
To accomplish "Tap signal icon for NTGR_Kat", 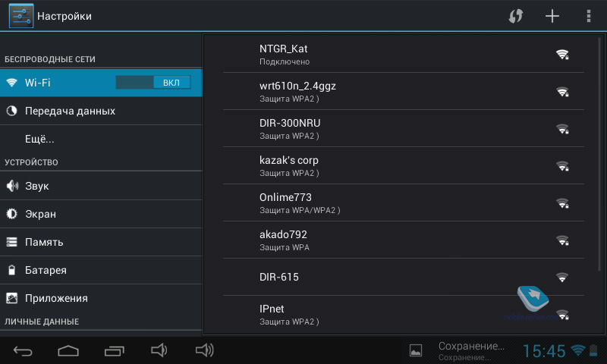I will (x=562, y=54).
